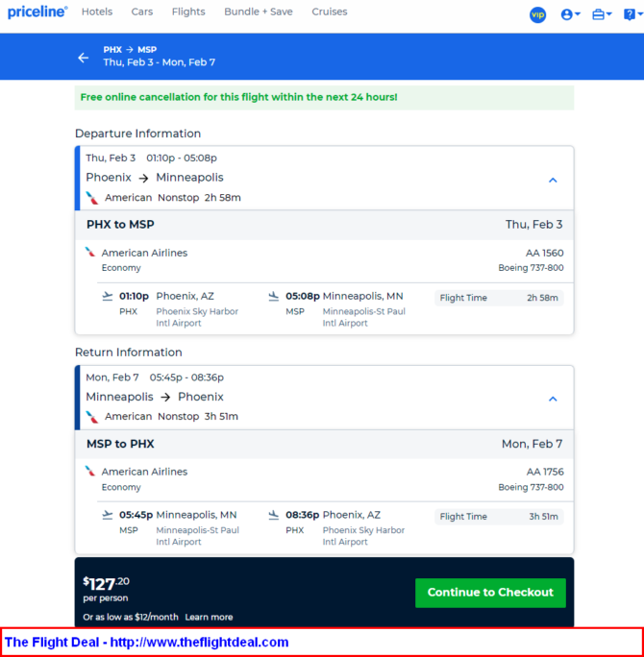Click the 'Departure Information' heading

[x=138, y=134]
